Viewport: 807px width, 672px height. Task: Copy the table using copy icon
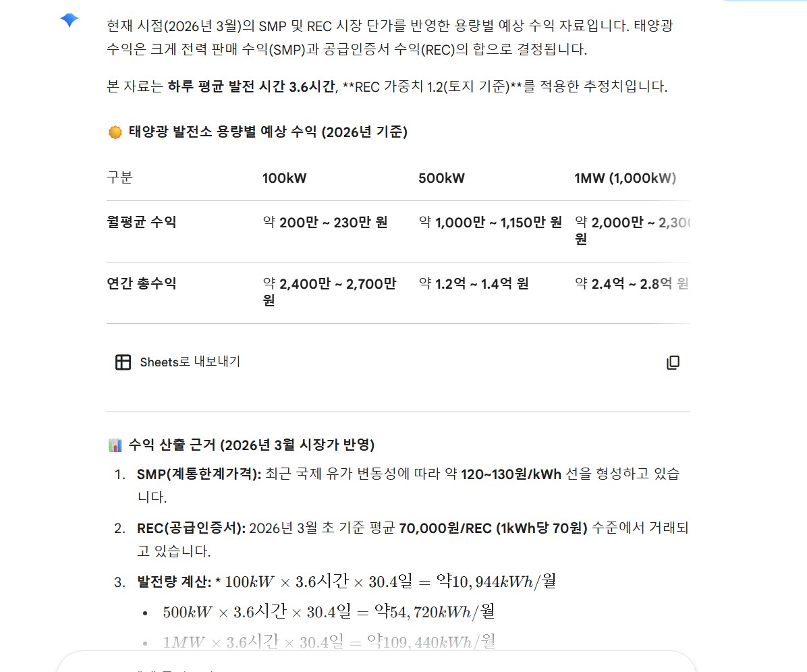point(673,362)
